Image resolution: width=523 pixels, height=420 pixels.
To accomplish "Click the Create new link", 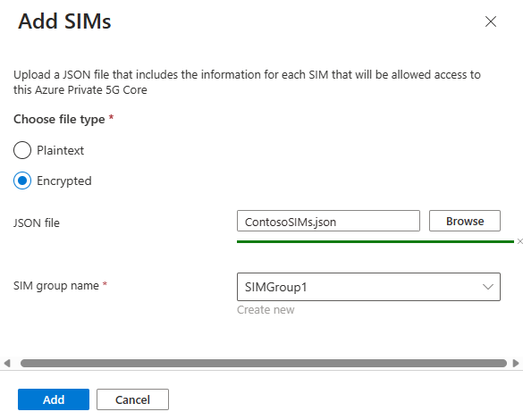I will [x=266, y=310].
